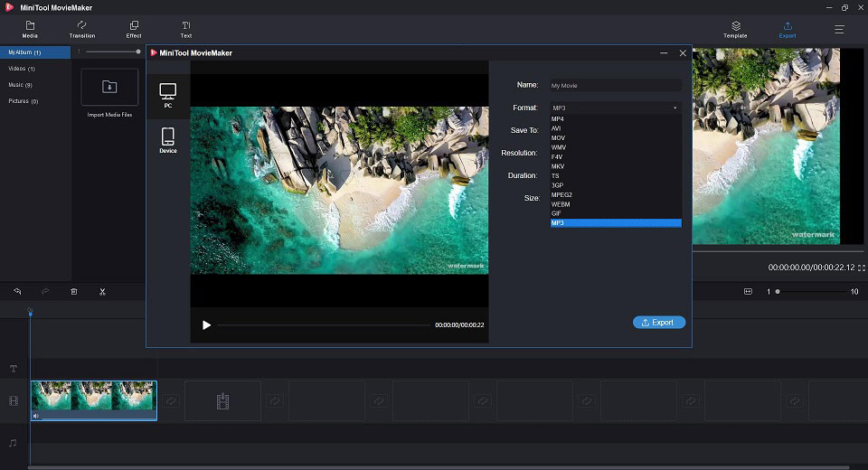
Task: Open the Transition library
Action: click(x=81, y=29)
